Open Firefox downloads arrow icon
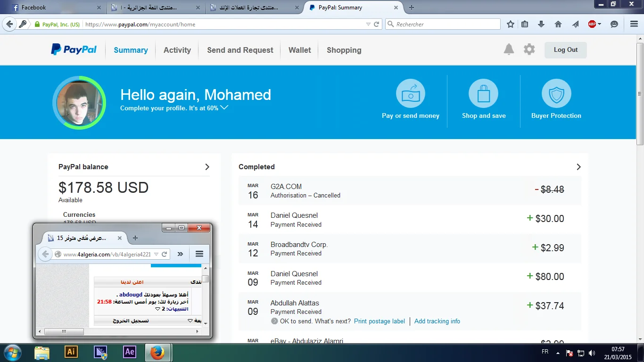644x362 pixels. tap(541, 24)
